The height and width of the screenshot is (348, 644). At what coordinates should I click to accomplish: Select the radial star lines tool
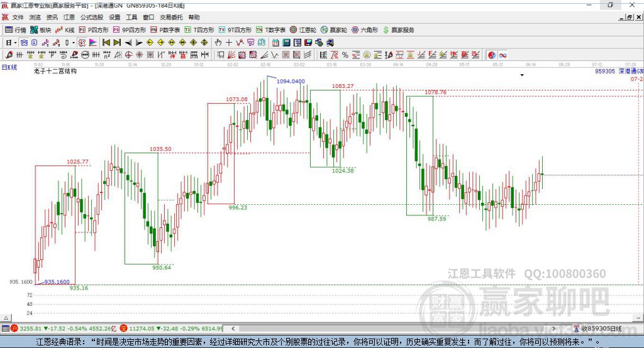tap(140, 55)
